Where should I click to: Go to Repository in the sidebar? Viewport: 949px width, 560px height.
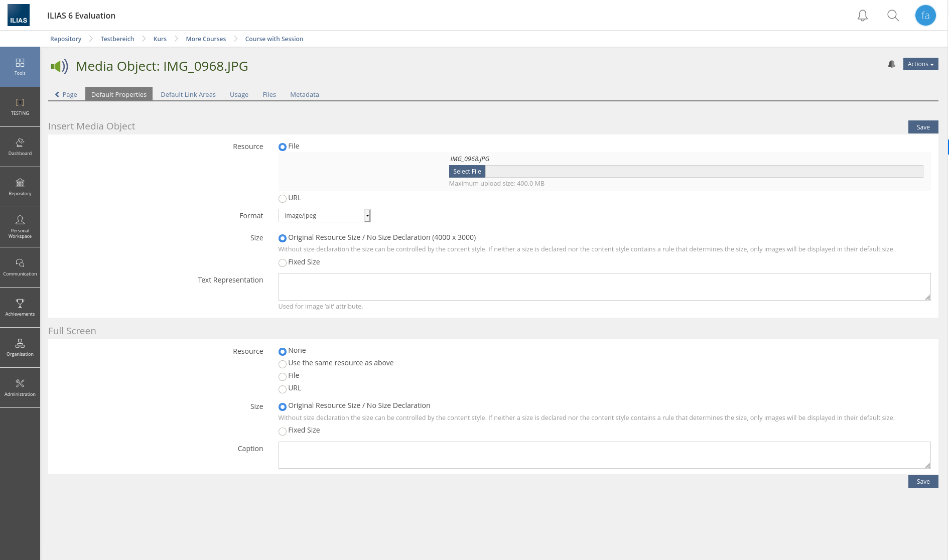(20, 187)
